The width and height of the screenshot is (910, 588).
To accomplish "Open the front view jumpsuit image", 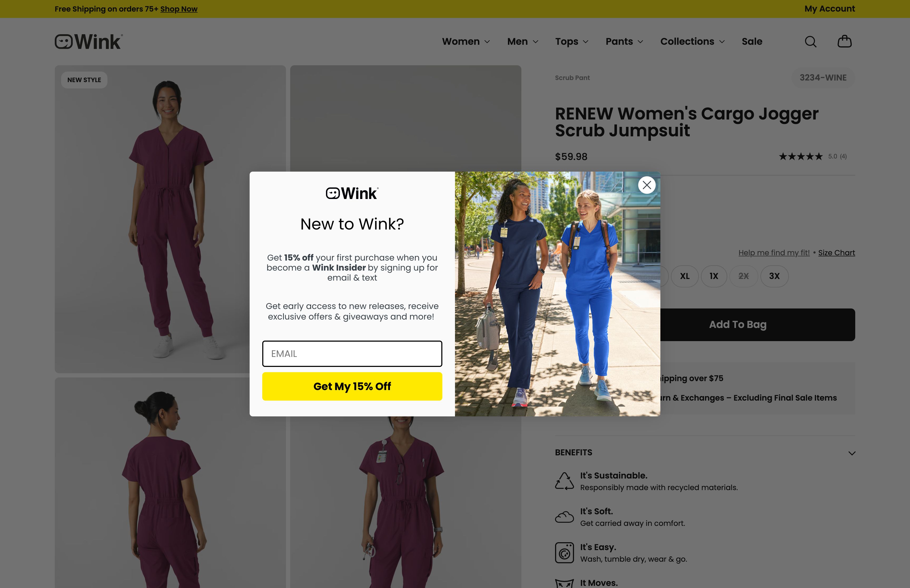I will (x=170, y=219).
